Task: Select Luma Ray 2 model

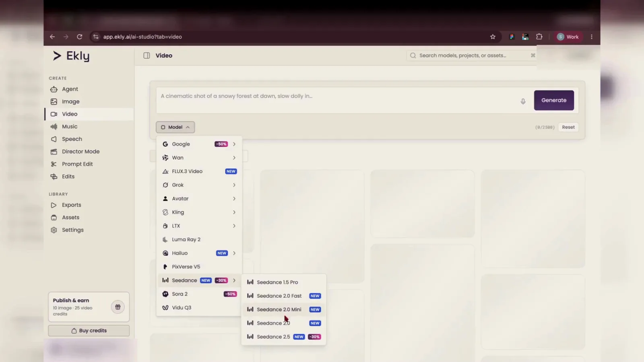Action: [x=199, y=239]
